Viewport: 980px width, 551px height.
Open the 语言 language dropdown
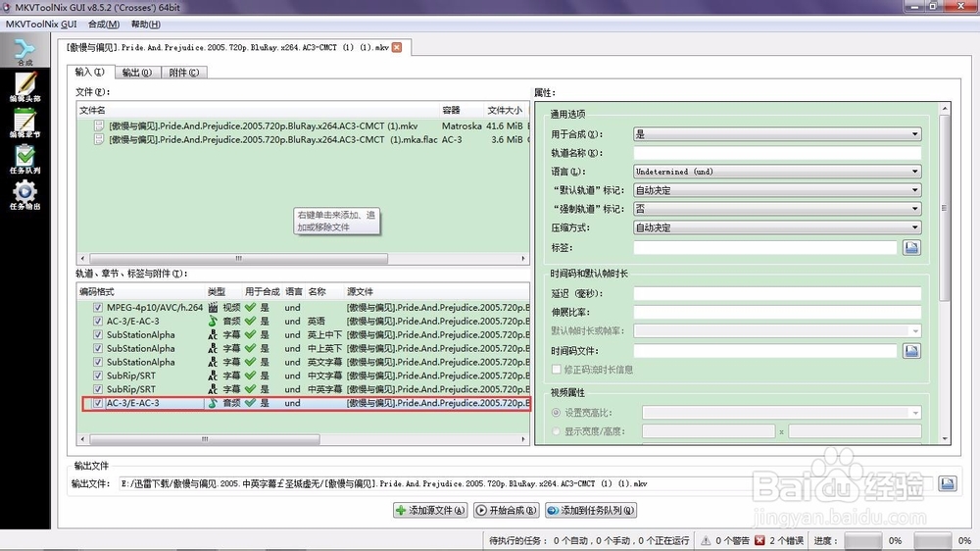pyautogui.click(x=777, y=172)
